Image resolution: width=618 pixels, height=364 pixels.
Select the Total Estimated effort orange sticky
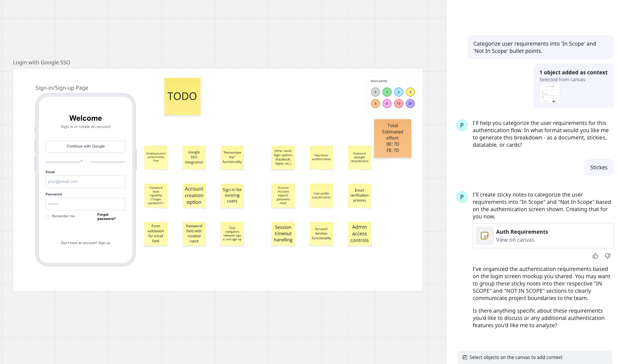point(393,138)
